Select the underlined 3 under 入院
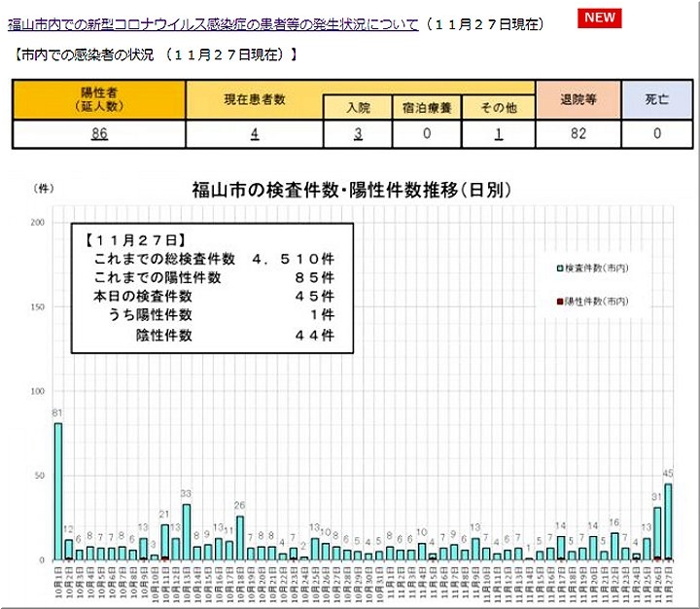 click(x=358, y=134)
